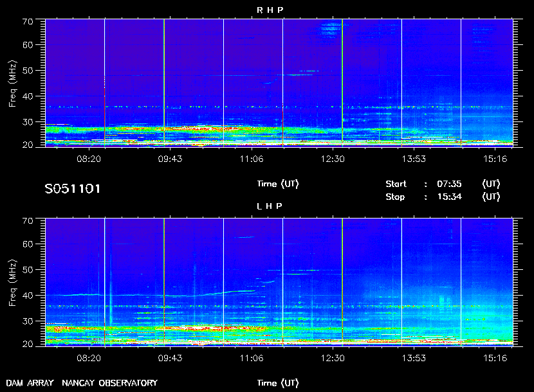Click the (UT) unit beside start time
This screenshot has height=392, width=534.
click(491, 184)
